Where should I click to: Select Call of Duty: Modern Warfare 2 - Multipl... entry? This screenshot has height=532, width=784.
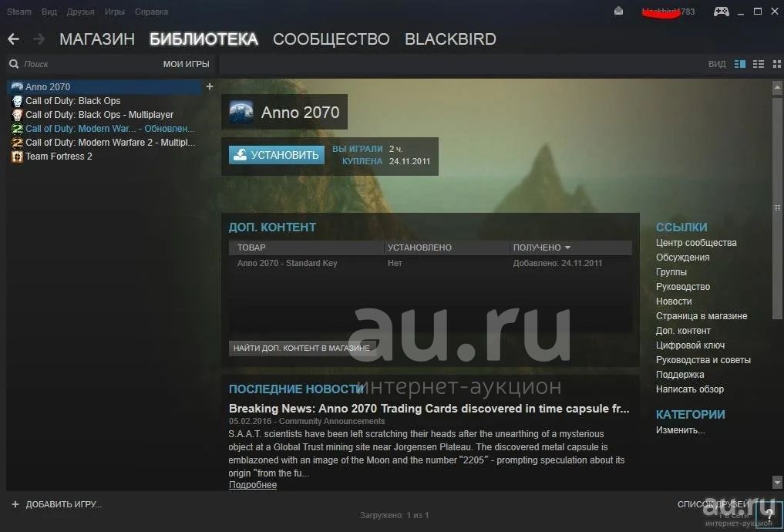click(x=110, y=143)
